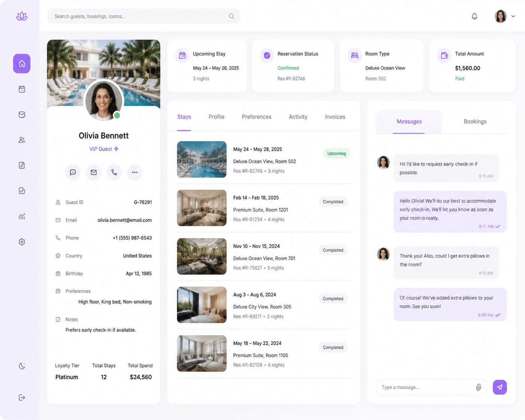
Task: Click Olivia Bennett's profile avatar
Action: [x=104, y=100]
